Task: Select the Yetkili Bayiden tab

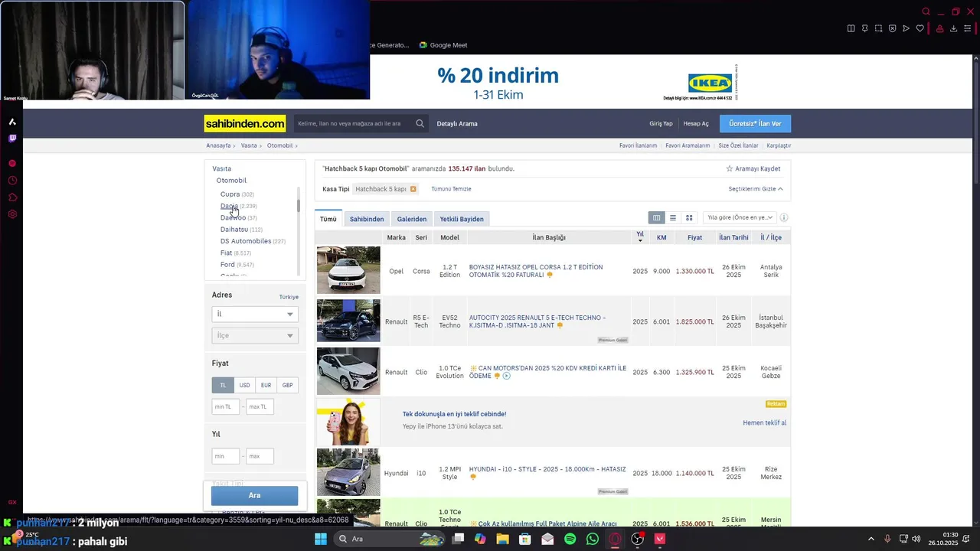Action: point(462,219)
